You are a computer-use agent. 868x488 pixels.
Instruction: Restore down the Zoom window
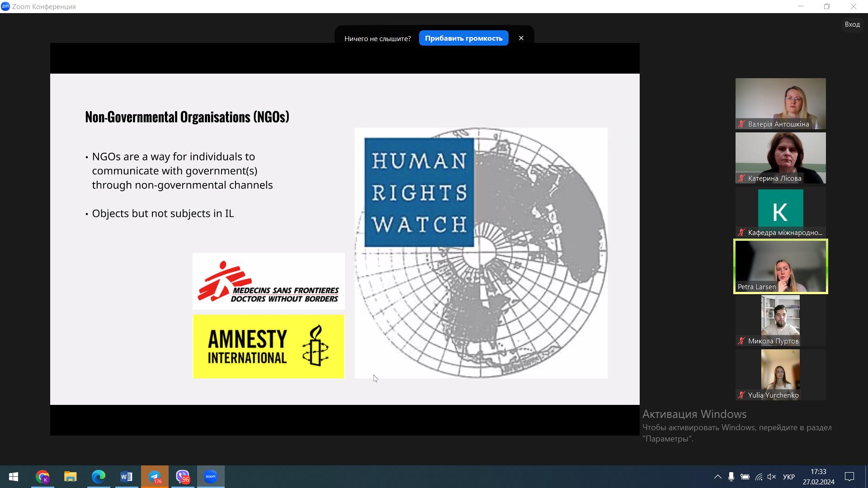click(x=827, y=6)
